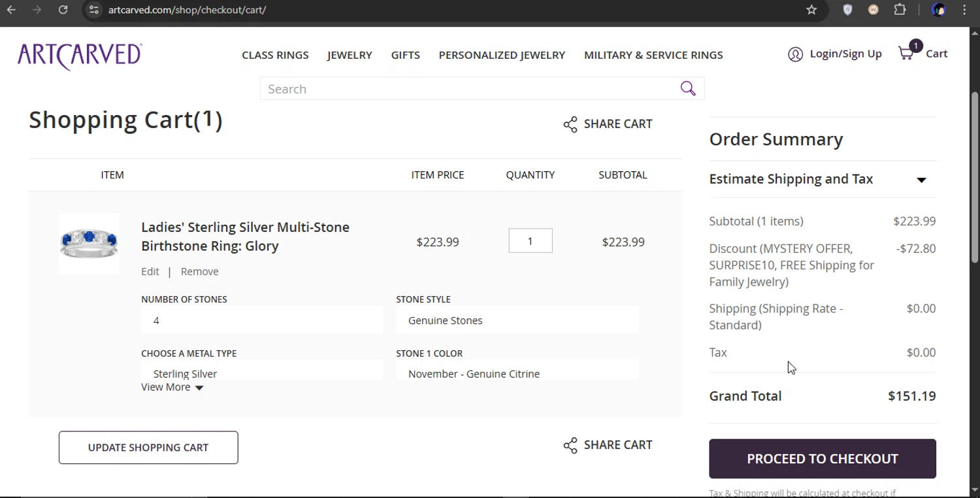Click the SUBTOTAL column header

tap(623, 175)
